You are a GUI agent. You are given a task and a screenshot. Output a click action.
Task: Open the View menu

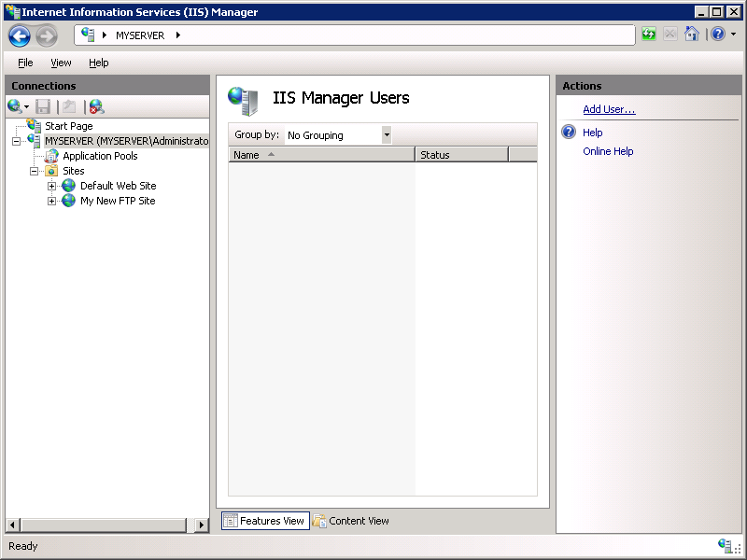click(x=61, y=63)
